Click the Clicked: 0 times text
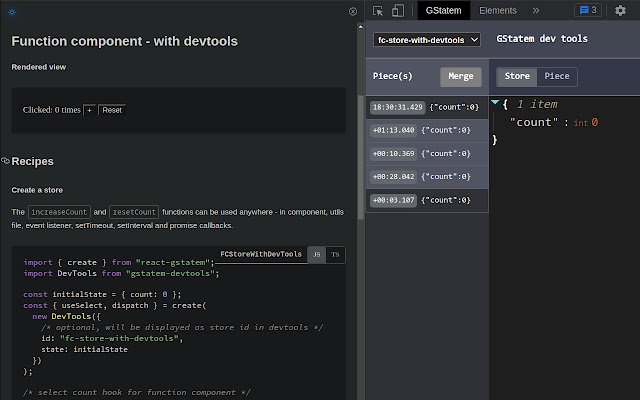This screenshot has height=400, width=640. (x=52, y=110)
